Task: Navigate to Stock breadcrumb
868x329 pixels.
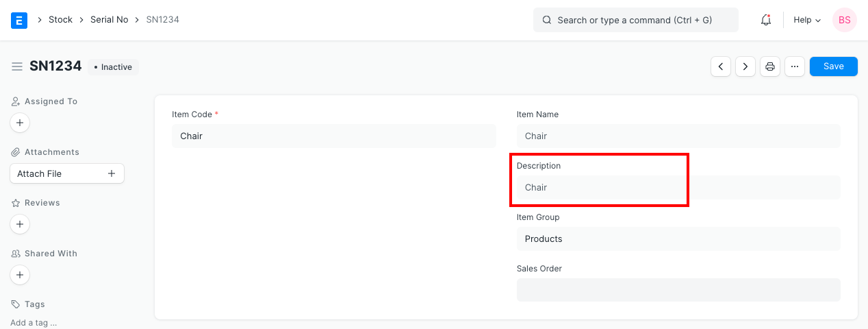Action: [60, 20]
